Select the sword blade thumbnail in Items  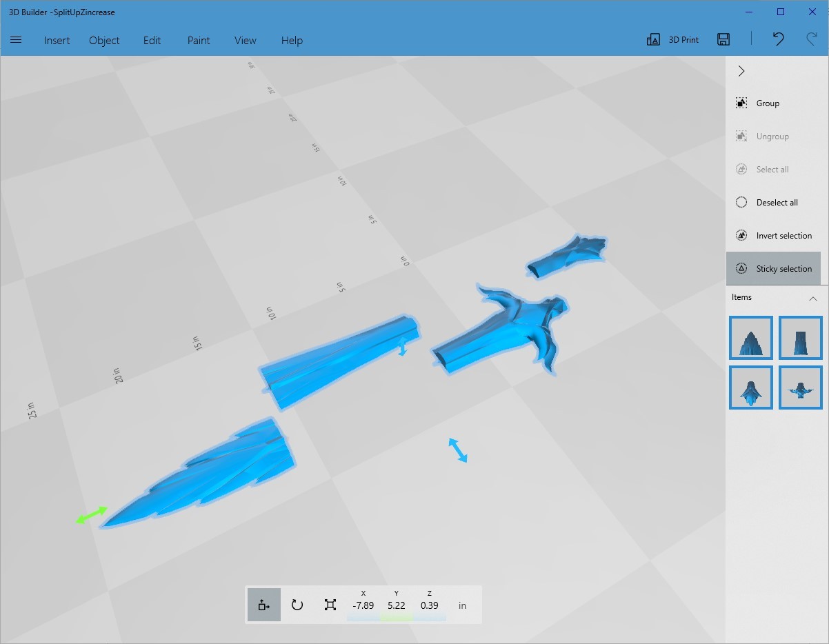click(x=750, y=338)
